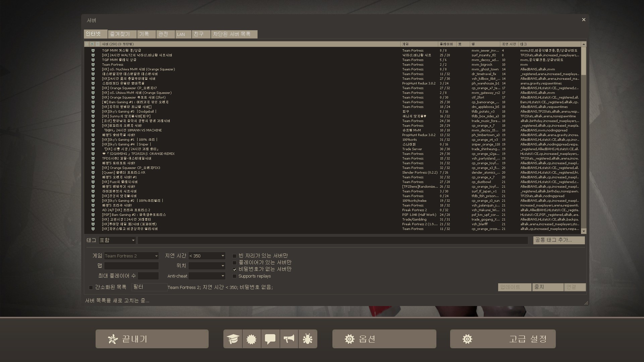The image size is (644, 362).
Task: Switch to the LAN tab
Action: pyautogui.click(x=183, y=34)
